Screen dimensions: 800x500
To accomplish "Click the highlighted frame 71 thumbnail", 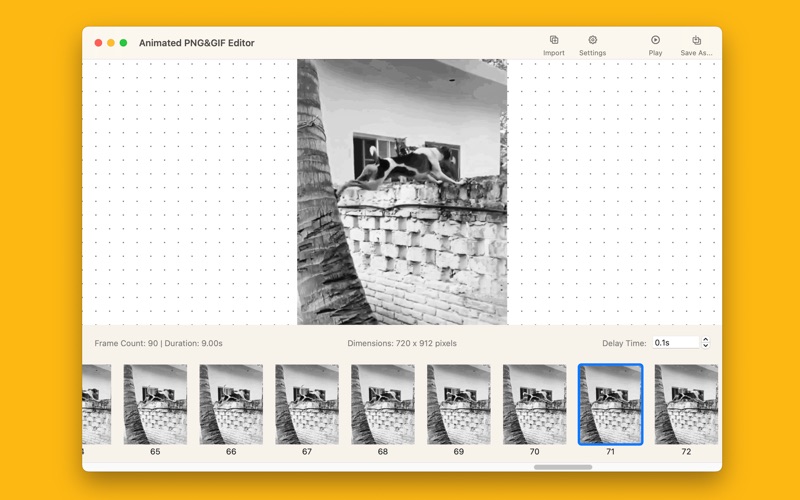I will 610,404.
